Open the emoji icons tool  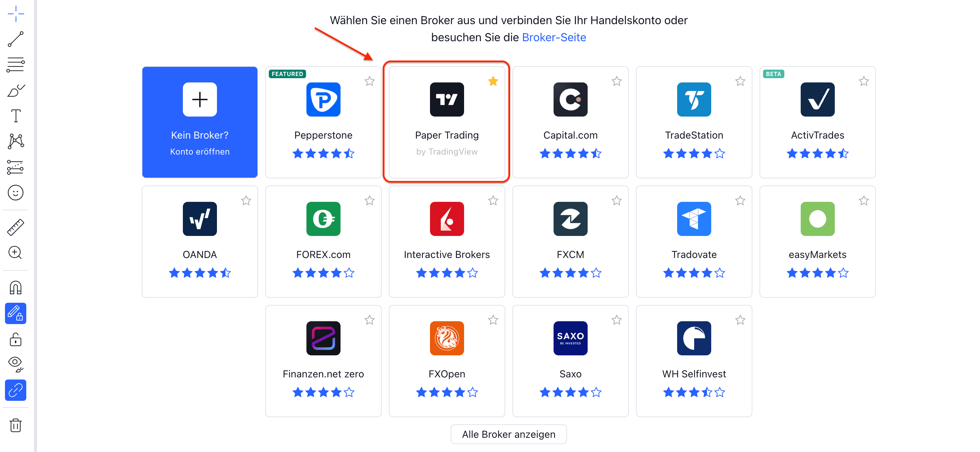[16, 193]
